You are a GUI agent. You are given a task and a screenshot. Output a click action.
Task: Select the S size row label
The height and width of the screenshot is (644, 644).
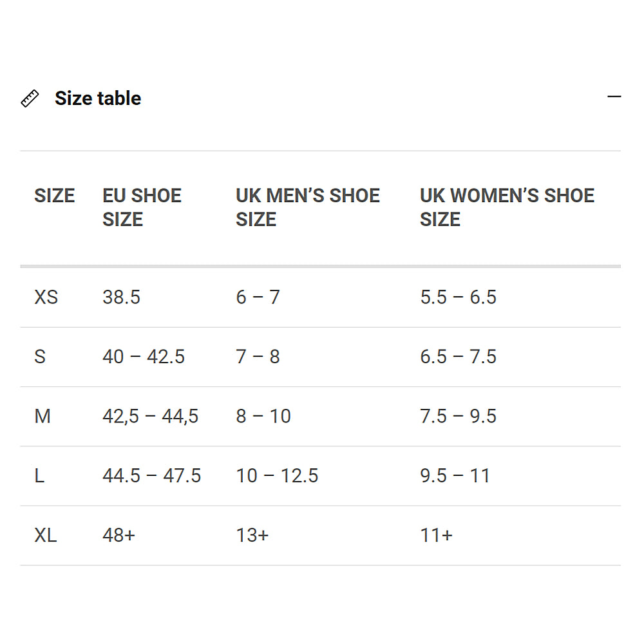click(40, 357)
